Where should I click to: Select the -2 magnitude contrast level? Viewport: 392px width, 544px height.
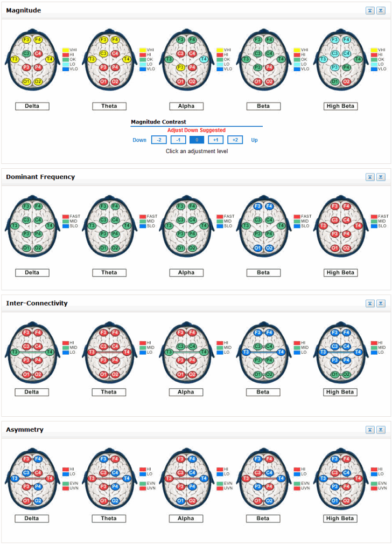158,140
